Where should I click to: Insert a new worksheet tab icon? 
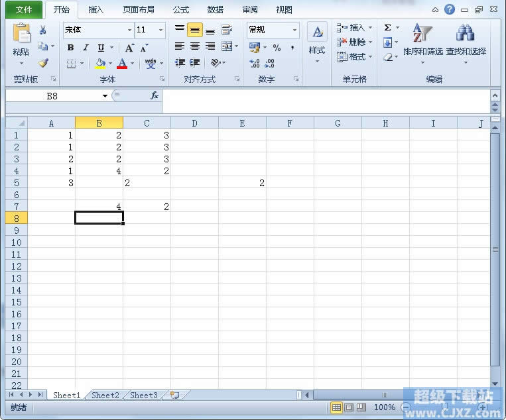(x=174, y=395)
